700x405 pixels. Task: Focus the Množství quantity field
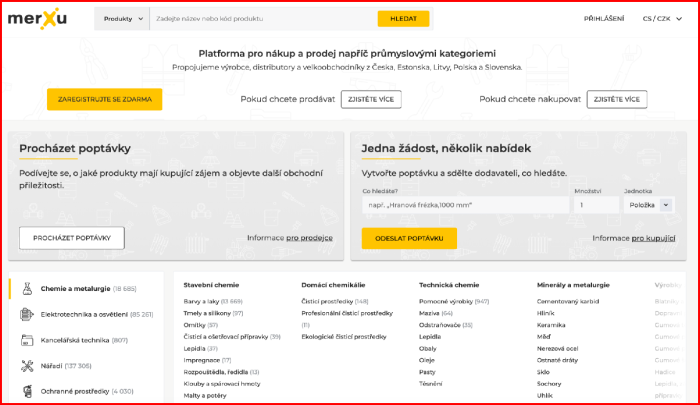pyautogui.click(x=596, y=205)
